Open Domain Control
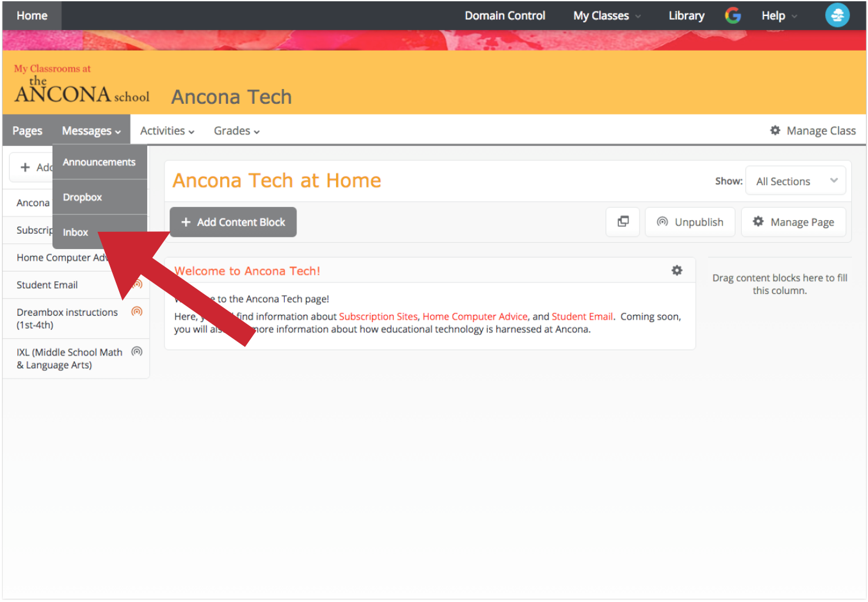 (x=505, y=15)
